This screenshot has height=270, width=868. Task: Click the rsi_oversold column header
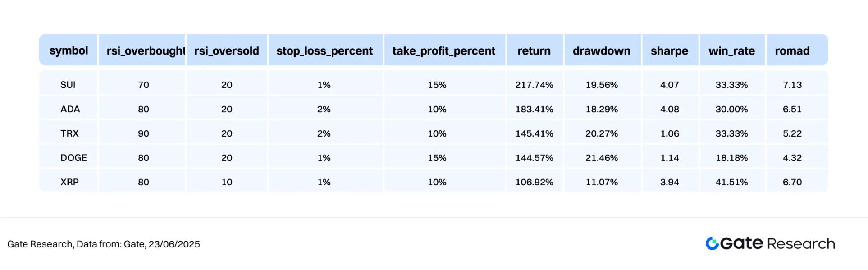coord(227,50)
